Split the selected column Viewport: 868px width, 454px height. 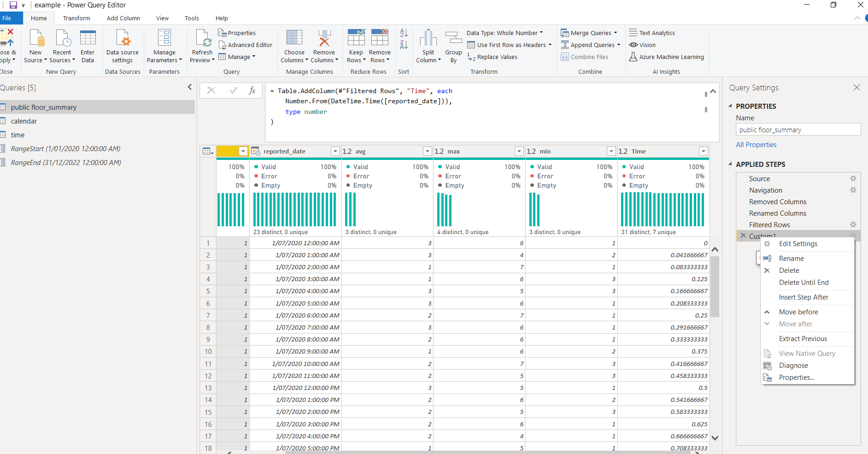tap(428, 45)
